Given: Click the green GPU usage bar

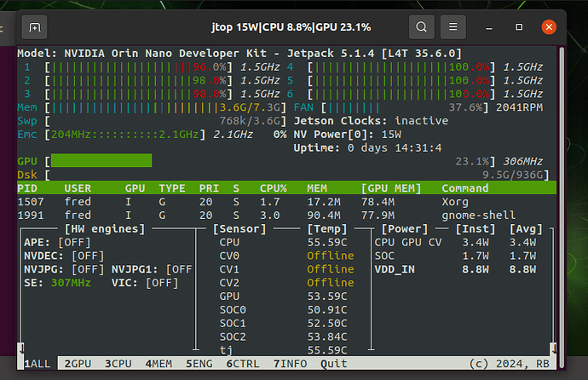Looking at the screenshot, I should 101,161.
